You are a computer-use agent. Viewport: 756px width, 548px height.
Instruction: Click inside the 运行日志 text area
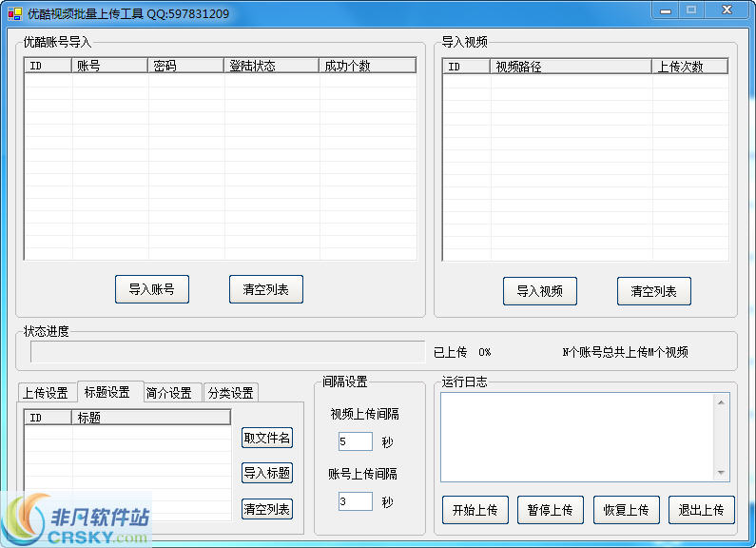(577, 438)
